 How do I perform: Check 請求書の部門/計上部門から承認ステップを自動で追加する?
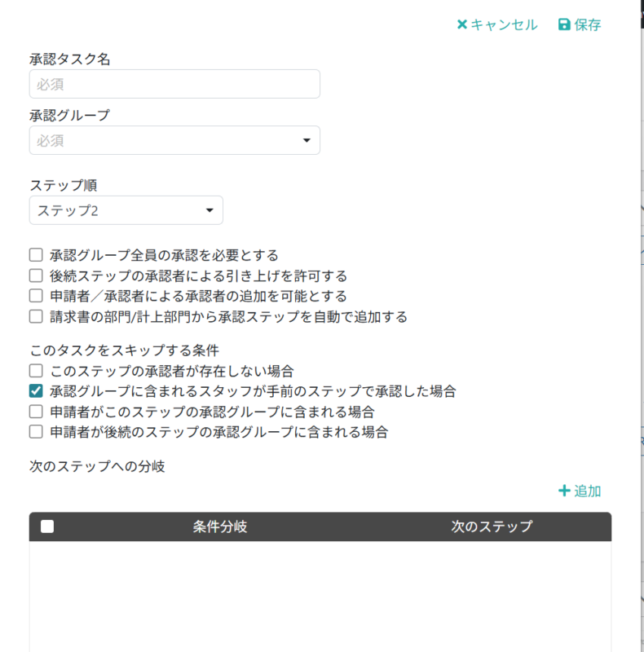pyautogui.click(x=36, y=316)
